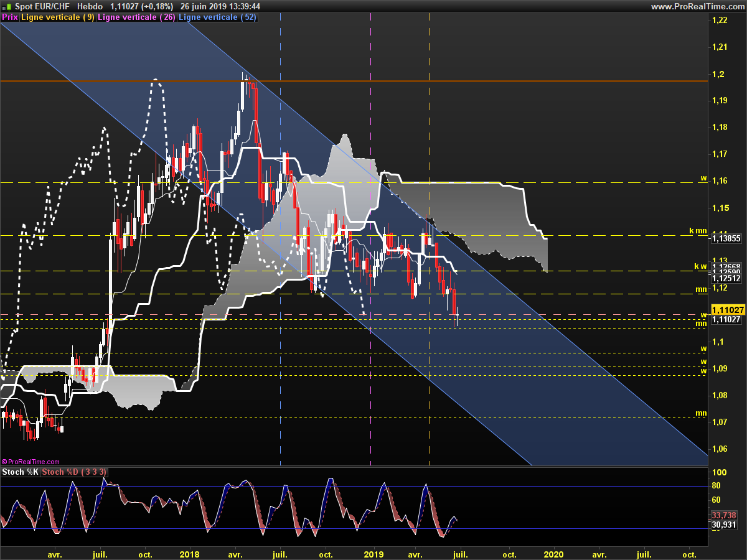The height and width of the screenshot is (560, 747).
Task: Click the 2019 label on the time axis
Action: click(x=374, y=554)
